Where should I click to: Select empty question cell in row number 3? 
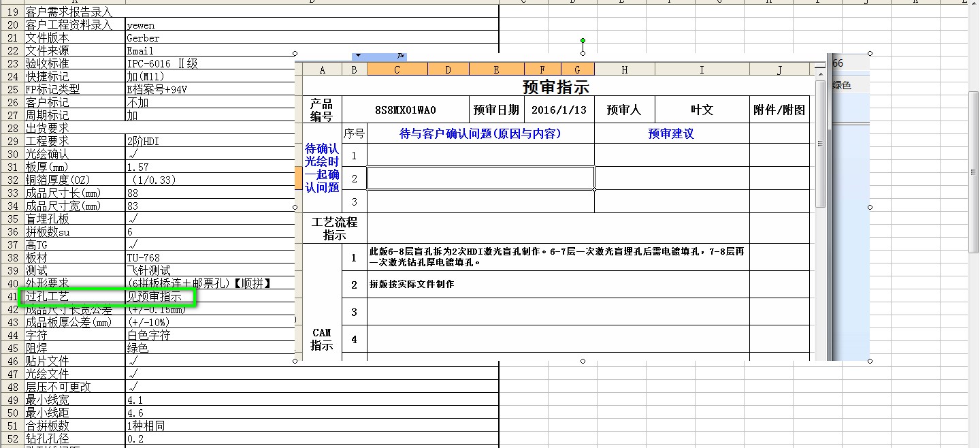pyautogui.click(x=480, y=202)
